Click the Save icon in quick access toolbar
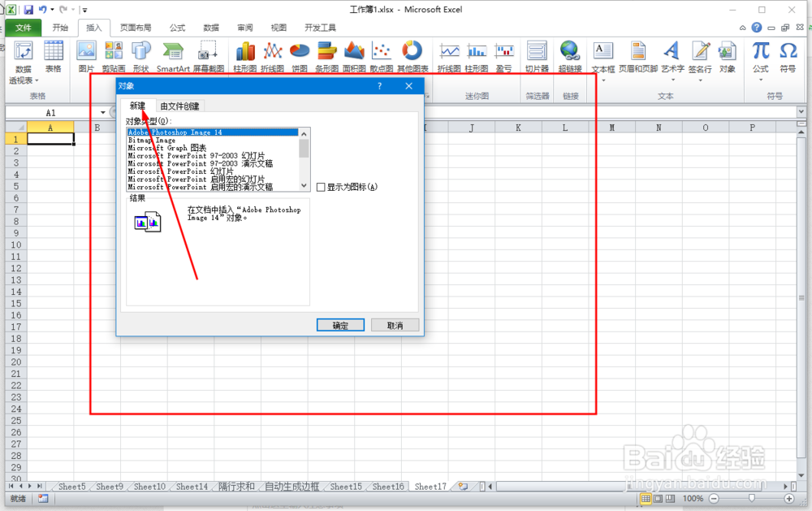Viewport: 812px width, 511px height. pos(28,9)
